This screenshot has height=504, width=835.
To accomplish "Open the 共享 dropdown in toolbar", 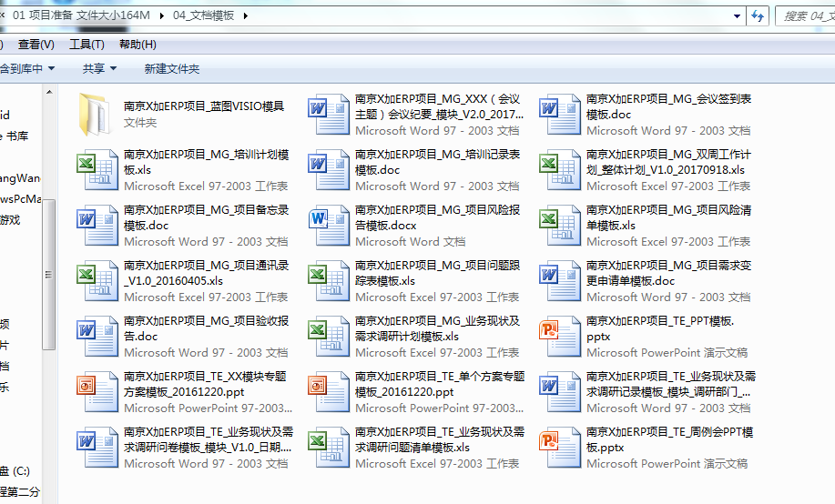I will point(99,68).
